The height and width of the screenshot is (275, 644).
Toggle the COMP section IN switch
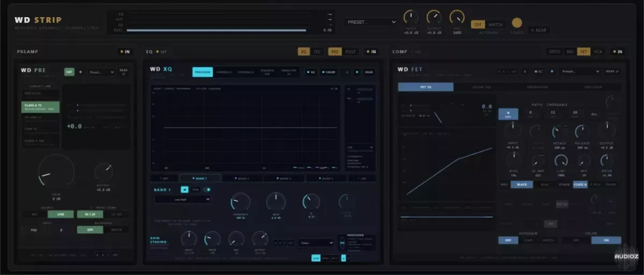(618, 52)
